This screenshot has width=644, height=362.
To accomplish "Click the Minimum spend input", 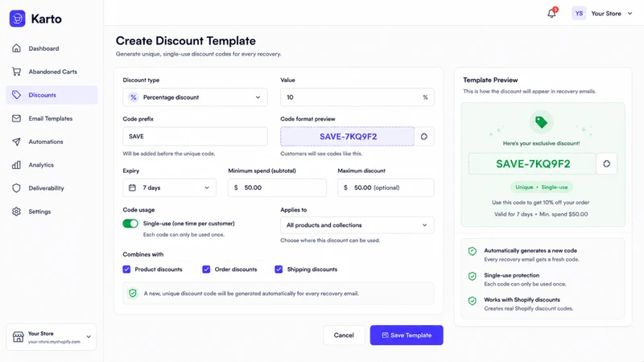I will (x=277, y=187).
